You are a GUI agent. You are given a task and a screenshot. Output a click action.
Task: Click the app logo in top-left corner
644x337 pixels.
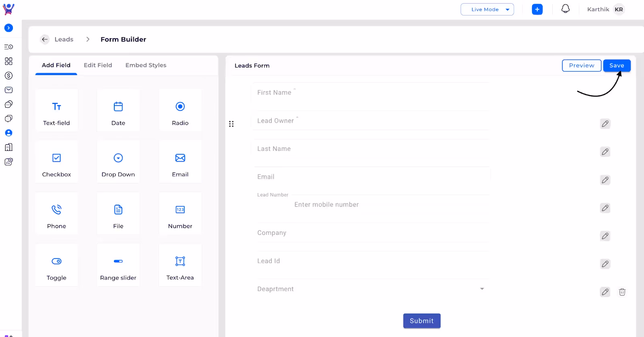[x=8, y=9]
